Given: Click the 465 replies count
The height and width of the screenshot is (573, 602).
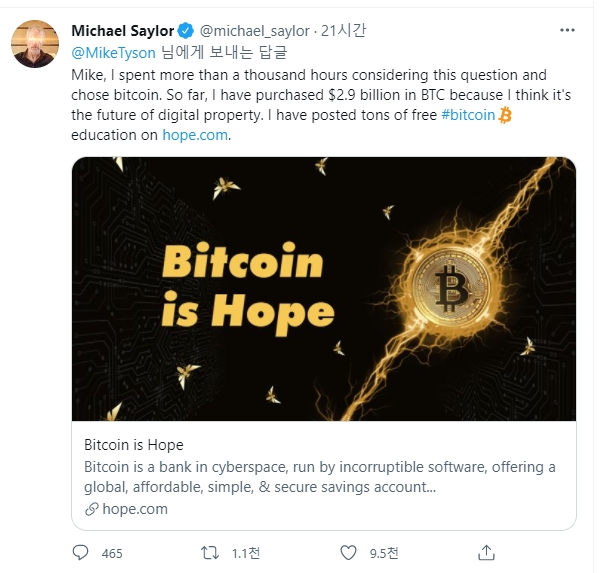Looking at the screenshot, I should pyautogui.click(x=112, y=553).
